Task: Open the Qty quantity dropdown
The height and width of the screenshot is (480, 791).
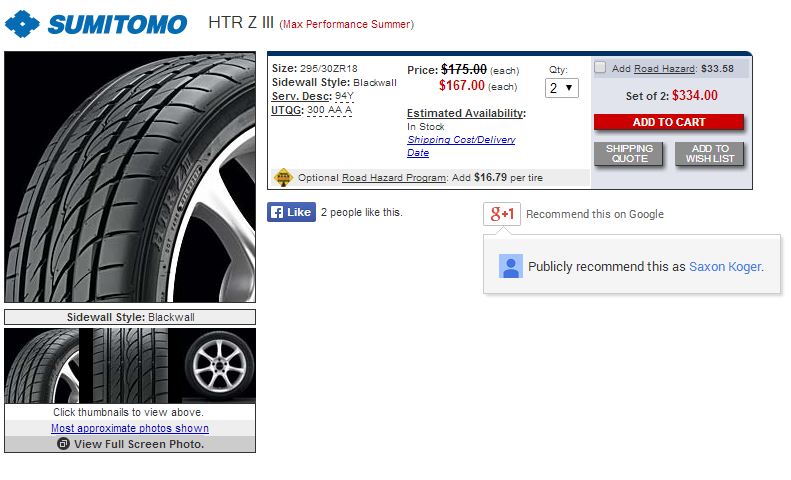Action: (561, 88)
